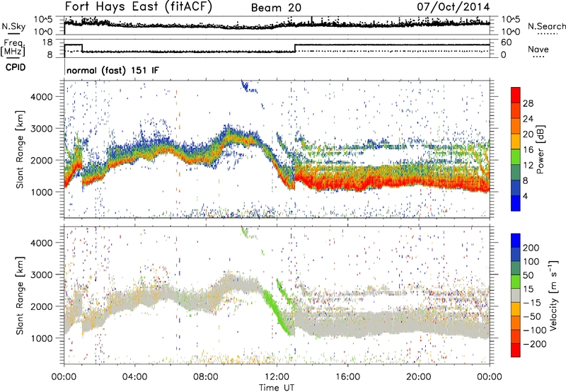Click the 'N.Sky' legend label

[x=13, y=26]
